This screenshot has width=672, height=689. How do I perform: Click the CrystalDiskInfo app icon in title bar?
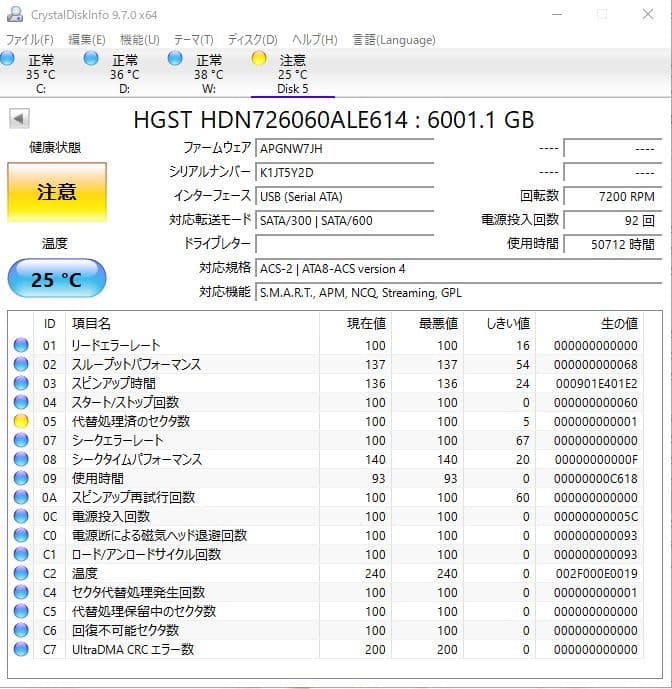[15, 14]
